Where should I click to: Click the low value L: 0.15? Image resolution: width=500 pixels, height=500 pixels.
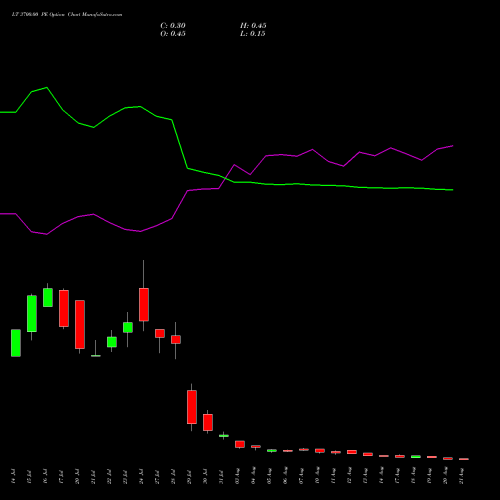(253, 34)
